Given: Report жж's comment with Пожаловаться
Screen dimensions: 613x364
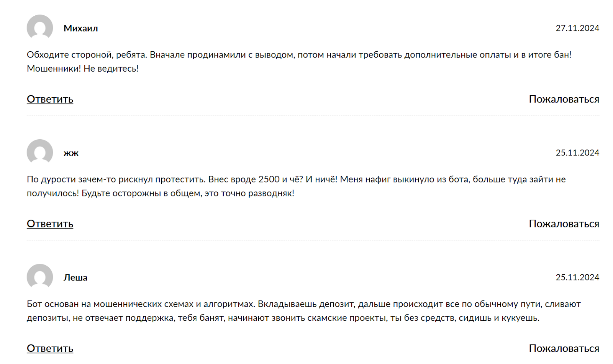Looking at the screenshot, I should point(564,224).
